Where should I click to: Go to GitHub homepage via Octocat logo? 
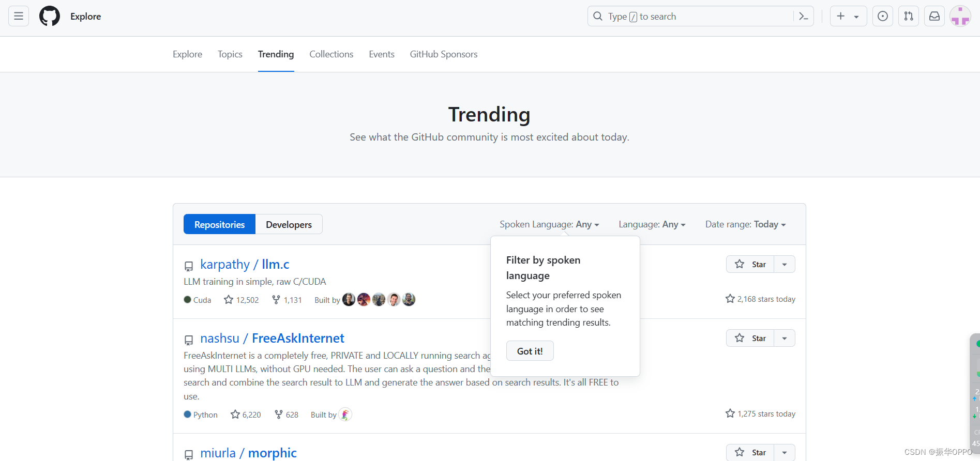[x=50, y=16]
